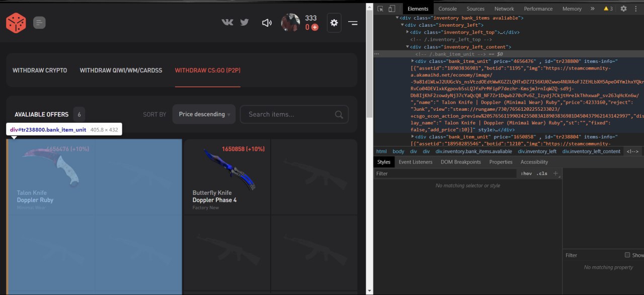The height and width of the screenshot is (295, 644).
Task: Expand the inventory_left_top div node
Action: [408, 32]
